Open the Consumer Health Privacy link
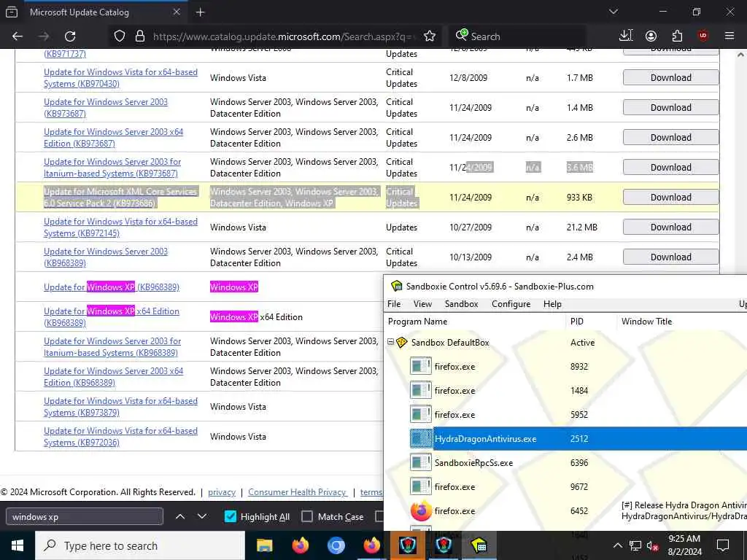This screenshot has width=747, height=560. click(298, 492)
